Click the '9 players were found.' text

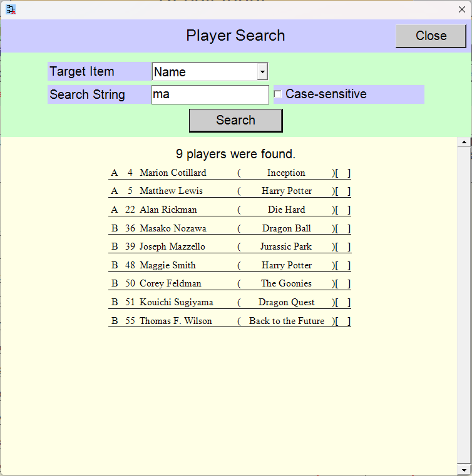[x=235, y=154]
